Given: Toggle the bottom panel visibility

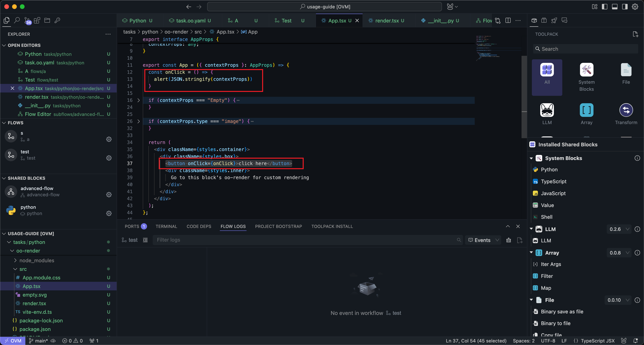Looking at the screenshot, I should (x=615, y=7).
